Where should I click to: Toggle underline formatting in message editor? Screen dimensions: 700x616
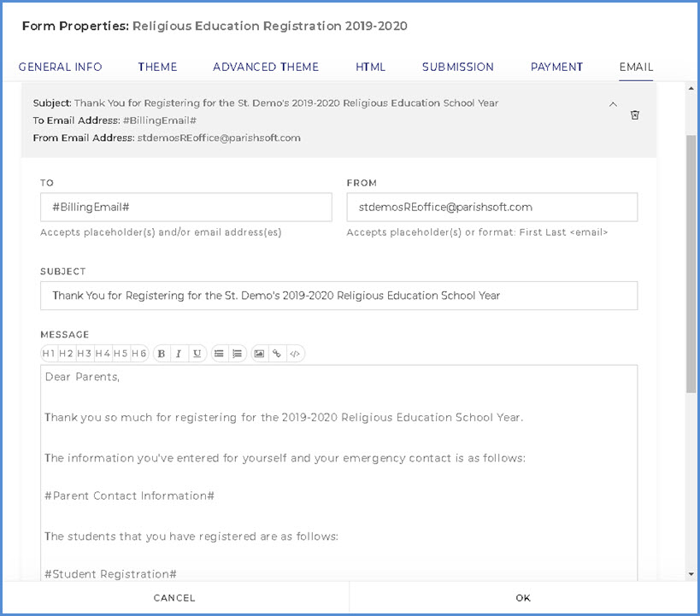(197, 354)
